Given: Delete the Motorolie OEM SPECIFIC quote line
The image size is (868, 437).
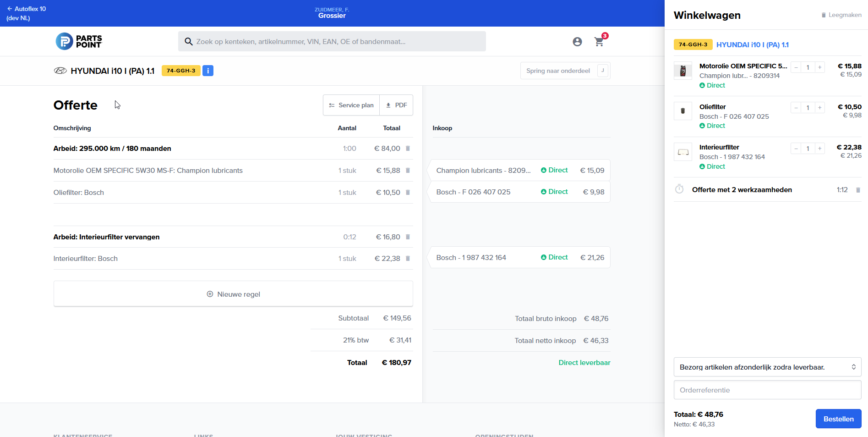Looking at the screenshot, I should point(408,171).
